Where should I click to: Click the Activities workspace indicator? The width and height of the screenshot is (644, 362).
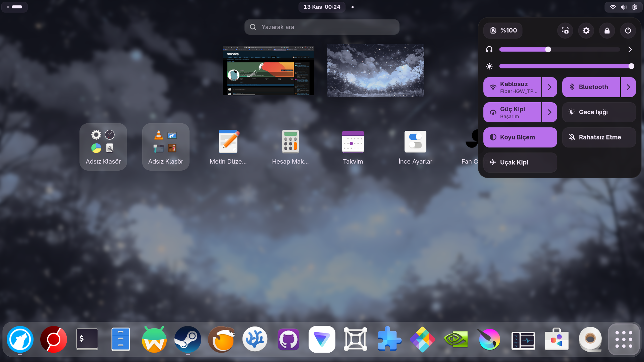coord(14,7)
